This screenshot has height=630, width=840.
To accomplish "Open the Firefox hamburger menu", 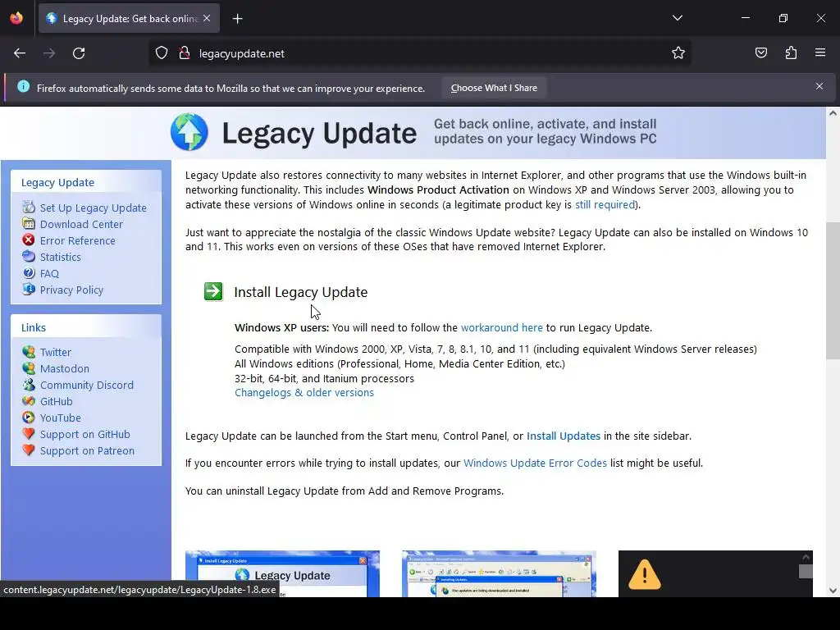I will pos(820,52).
